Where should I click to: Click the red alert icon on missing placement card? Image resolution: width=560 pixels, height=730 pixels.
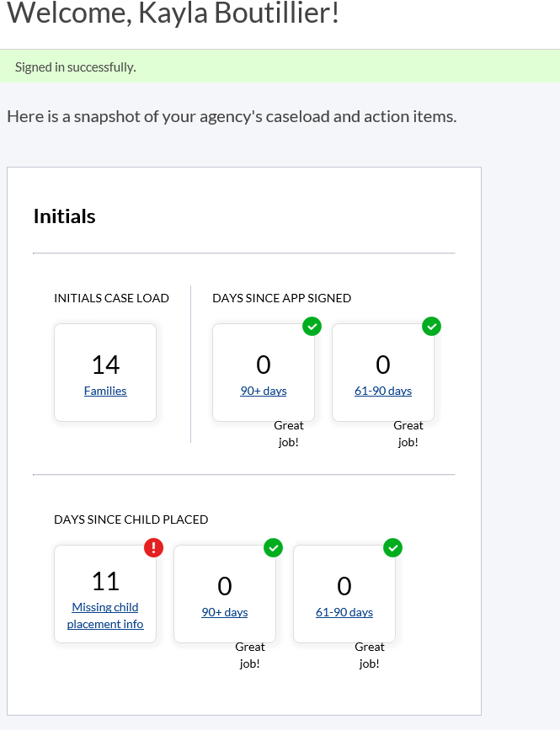point(153,547)
